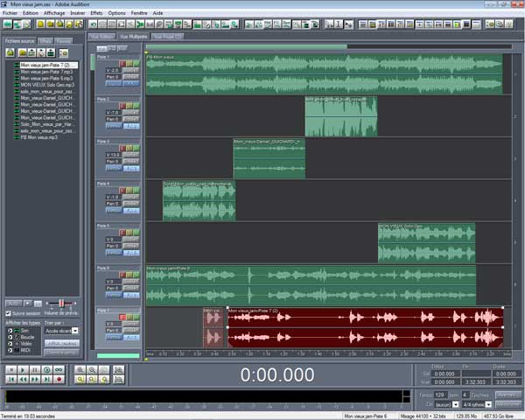Viewport: 525px width, 420px height.
Task: Toggle the Boucle file type filter
Action: click(10, 337)
